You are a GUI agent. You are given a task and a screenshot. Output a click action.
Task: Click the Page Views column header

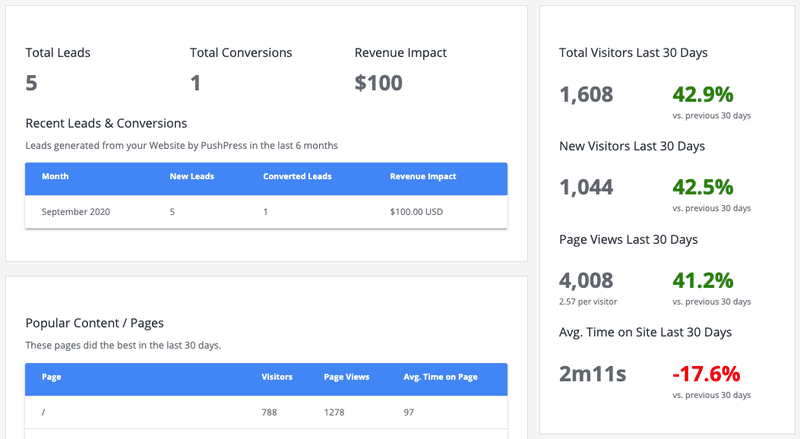pos(347,377)
